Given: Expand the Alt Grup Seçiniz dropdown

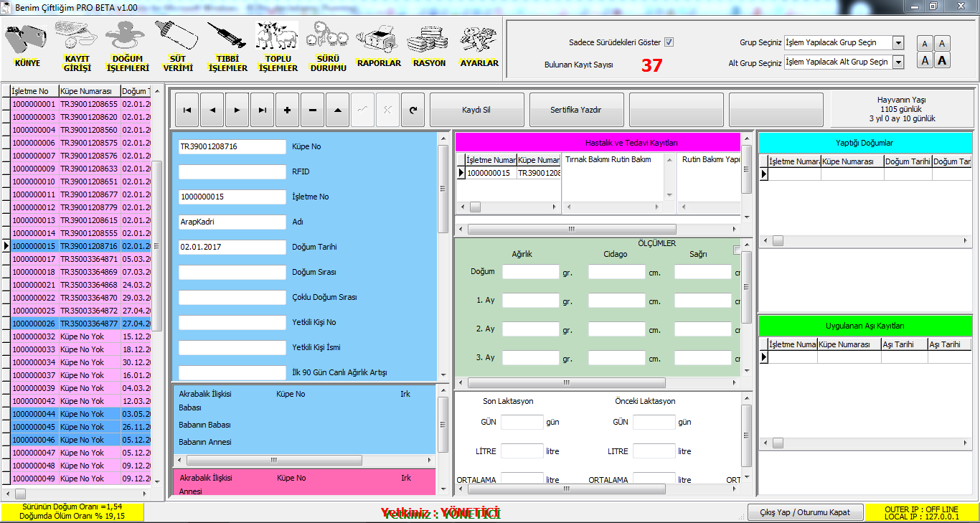Looking at the screenshot, I should (898, 62).
